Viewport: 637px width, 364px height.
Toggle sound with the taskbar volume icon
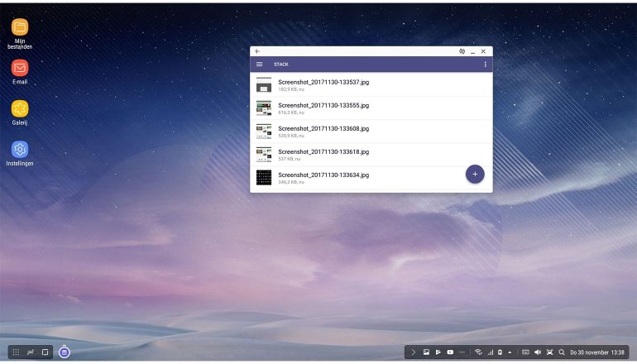click(x=537, y=352)
